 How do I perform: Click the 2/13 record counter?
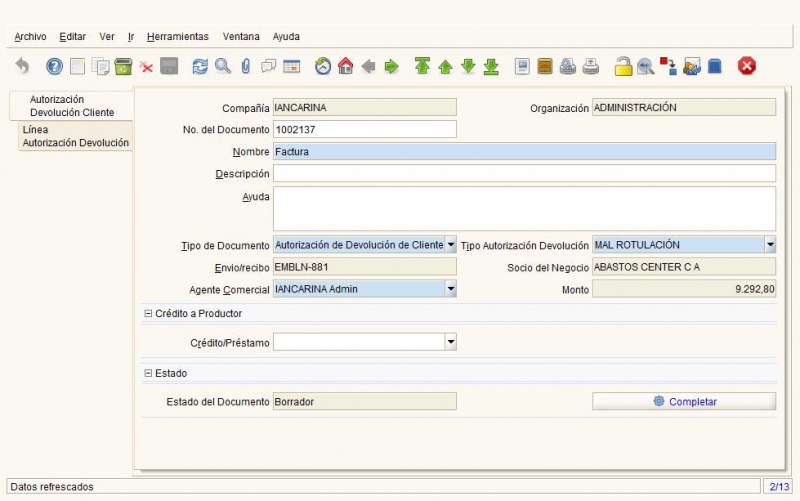pyautogui.click(x=779, y=487)
